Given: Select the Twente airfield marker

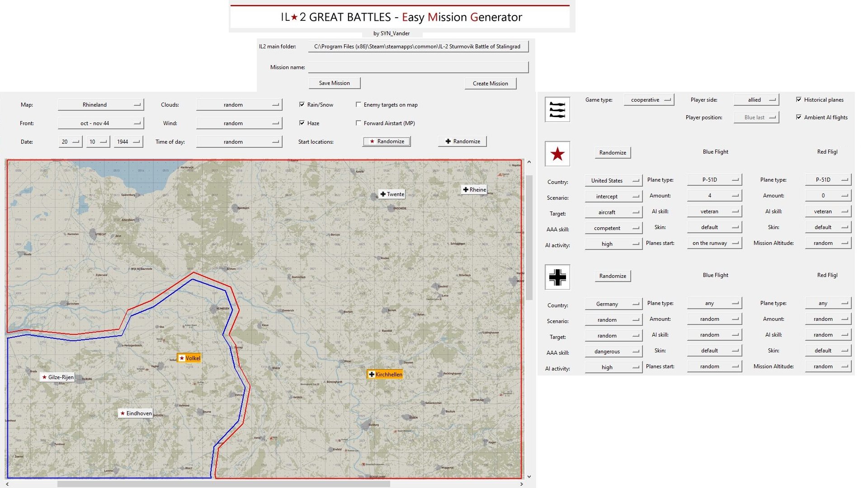Looking at the screenshot, I should coord(392,194).
